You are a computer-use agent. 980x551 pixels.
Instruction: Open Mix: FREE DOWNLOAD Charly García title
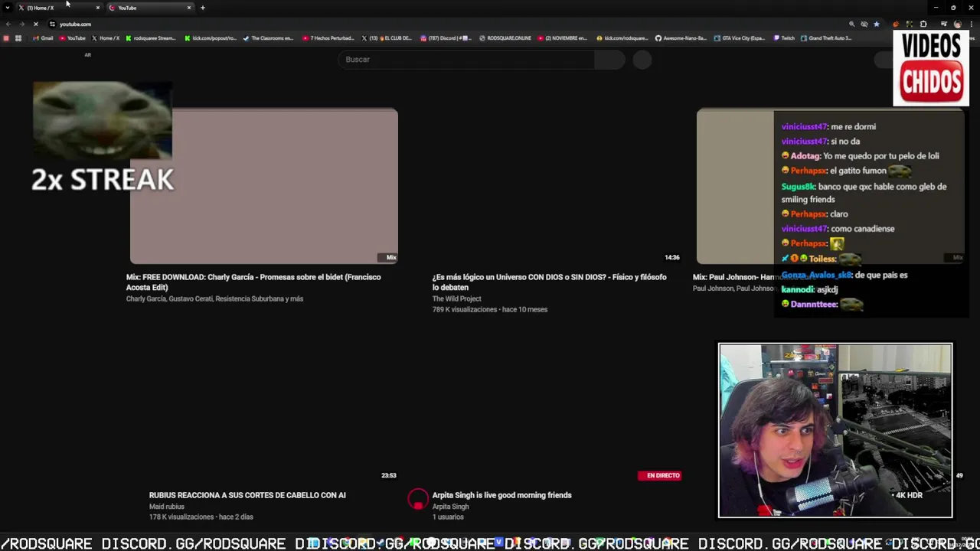(x=253, y=282)
